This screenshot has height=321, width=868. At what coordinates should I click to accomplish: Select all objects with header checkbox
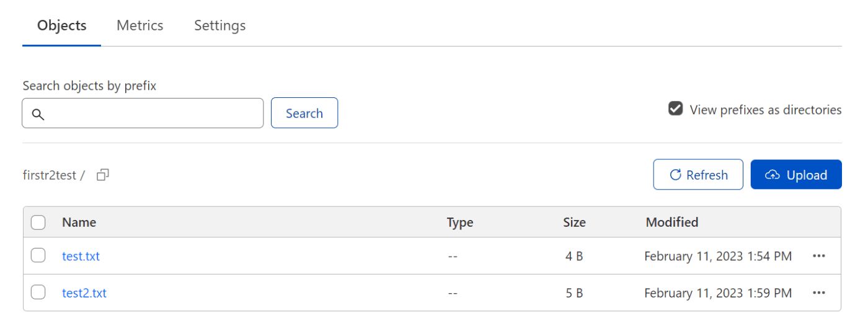click(x=38, y=222)
